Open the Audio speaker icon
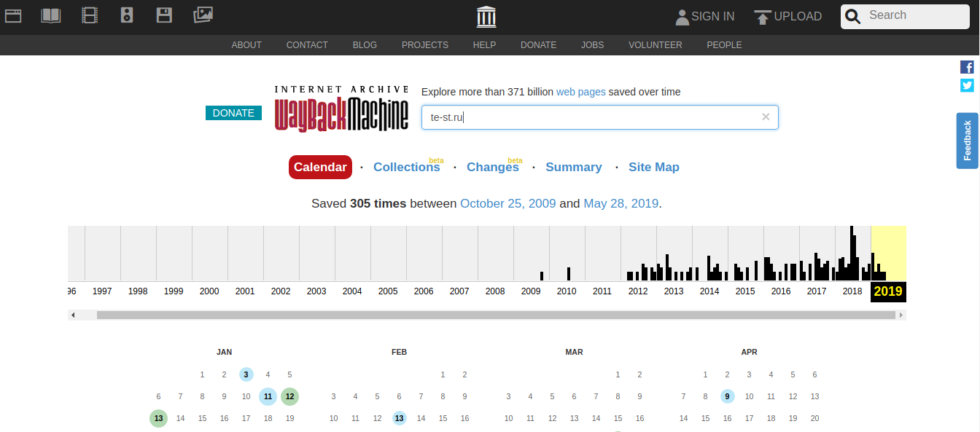 tap(127, 15)
